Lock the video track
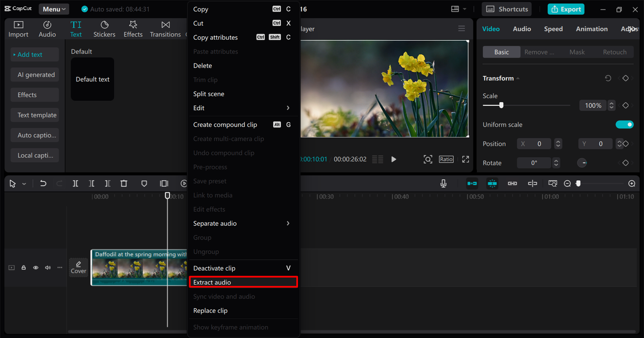Viewport: 644px width, 338px height. 24,267
